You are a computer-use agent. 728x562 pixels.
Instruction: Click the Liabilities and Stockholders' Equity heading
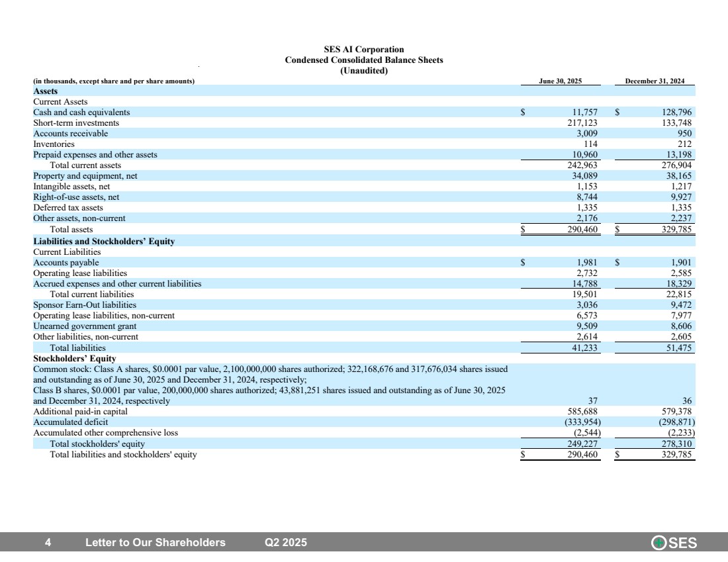pyautogui.click(x=104, y=242)
